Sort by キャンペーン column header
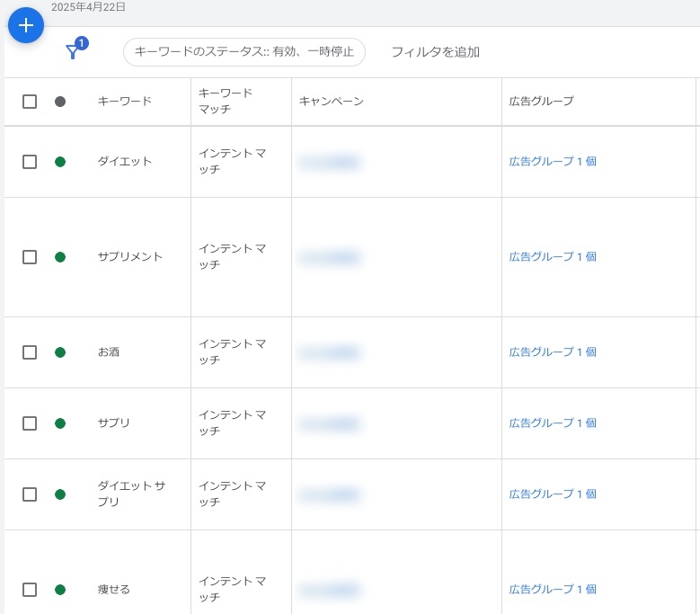This screenshot has width=700, height=614. click(332, 102)
